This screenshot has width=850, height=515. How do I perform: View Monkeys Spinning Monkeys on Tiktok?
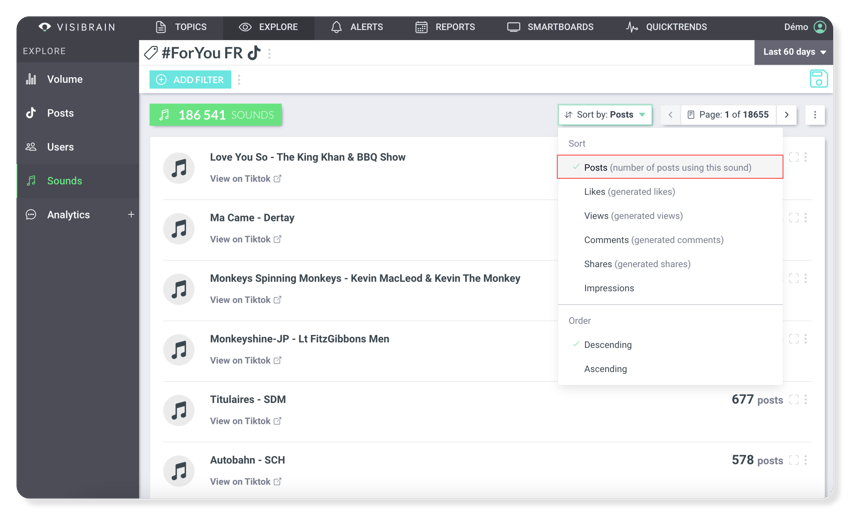[x=246, y=300]
